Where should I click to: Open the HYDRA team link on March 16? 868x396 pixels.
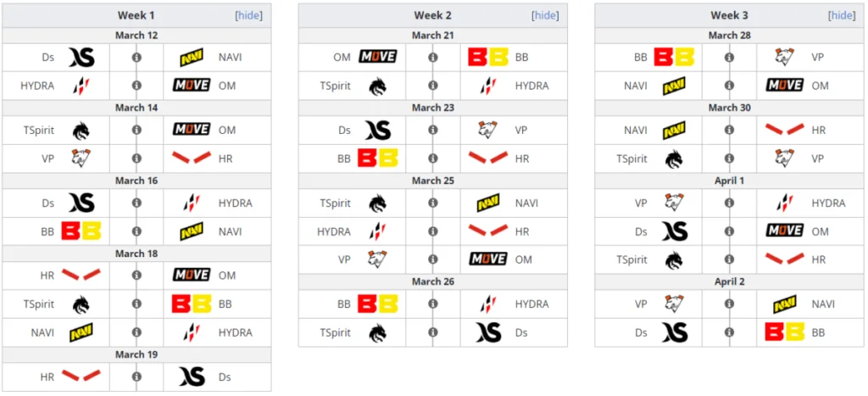tap(236, 204)
